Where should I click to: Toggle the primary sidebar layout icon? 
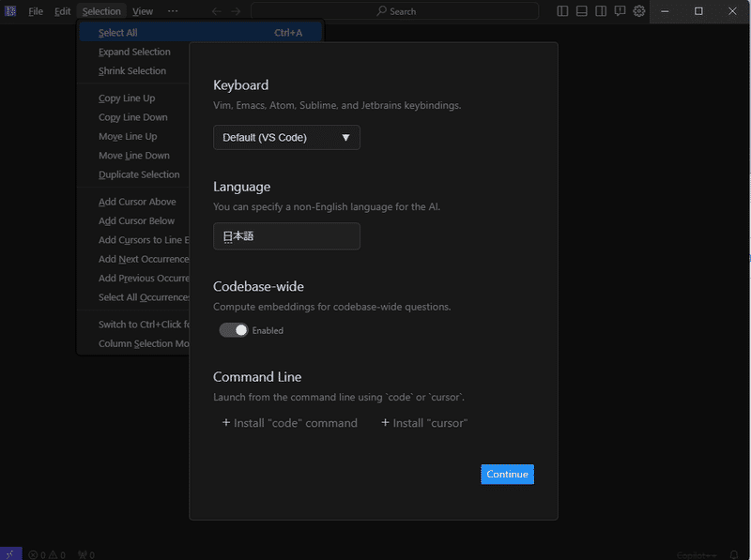(x=562, y=11)
